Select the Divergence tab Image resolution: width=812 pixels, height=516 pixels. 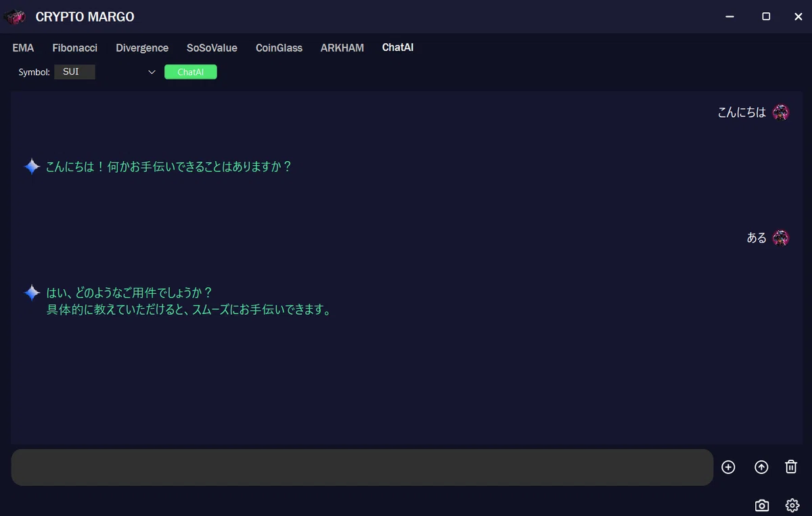[x=142, y=48]
